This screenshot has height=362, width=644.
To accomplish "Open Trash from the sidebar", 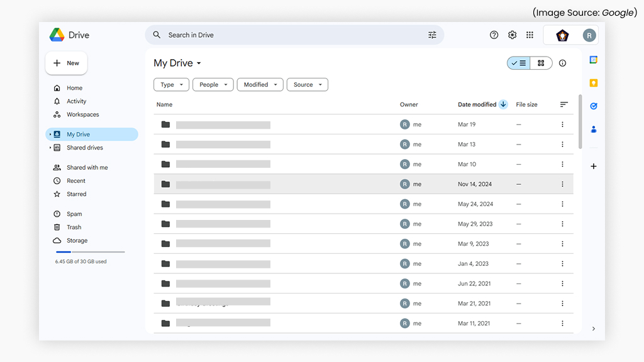I will [x=72, y=227].
